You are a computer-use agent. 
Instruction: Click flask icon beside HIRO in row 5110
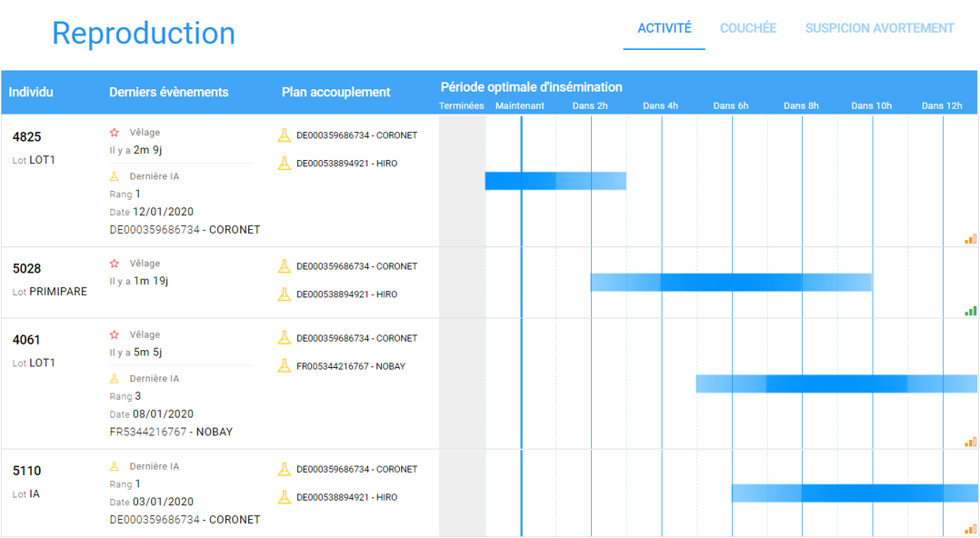tap(284, 497)
